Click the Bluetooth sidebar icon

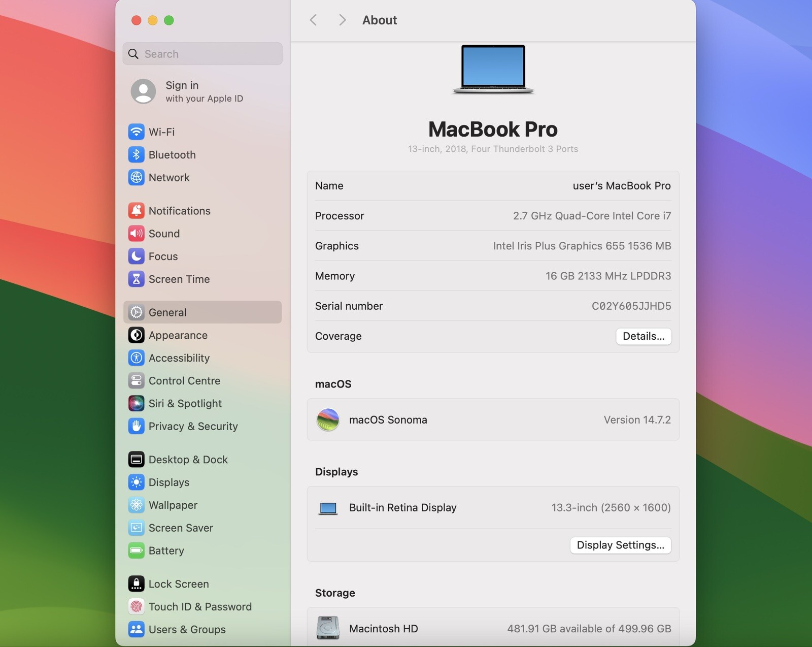(136, 155)
